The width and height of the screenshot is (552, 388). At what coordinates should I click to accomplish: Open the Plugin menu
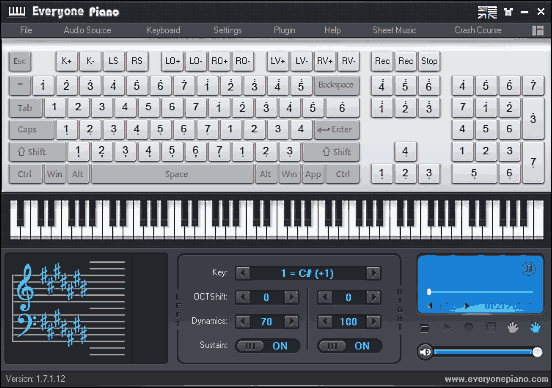point(284,30)
